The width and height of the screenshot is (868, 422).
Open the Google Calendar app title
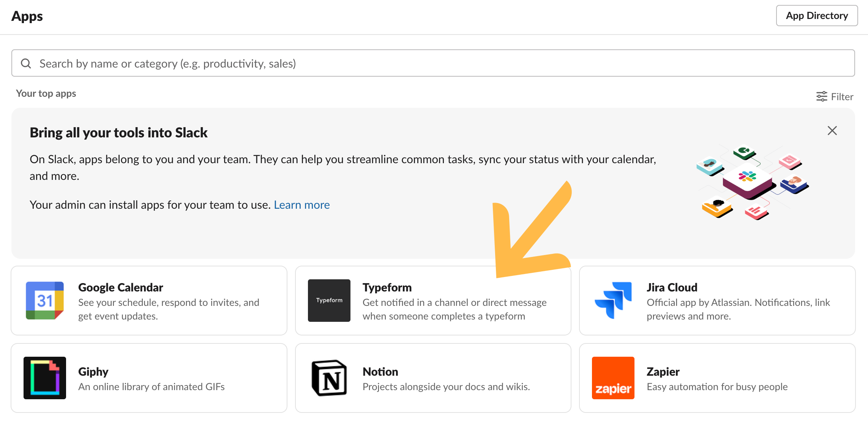(120, 287)
